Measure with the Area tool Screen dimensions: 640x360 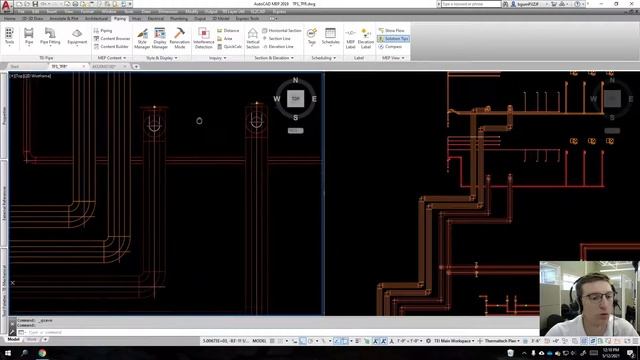coord(224,38)
